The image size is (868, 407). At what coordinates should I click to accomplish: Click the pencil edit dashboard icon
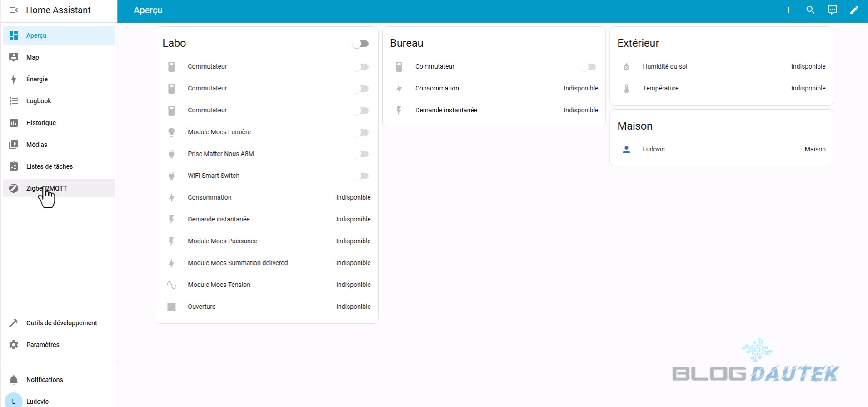tap(854, 10)
